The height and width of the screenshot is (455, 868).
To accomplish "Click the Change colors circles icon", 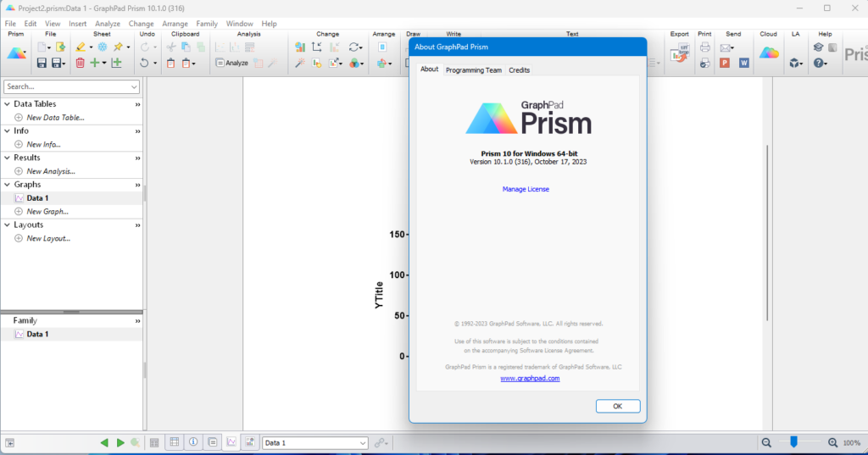I will pos(354,63).
